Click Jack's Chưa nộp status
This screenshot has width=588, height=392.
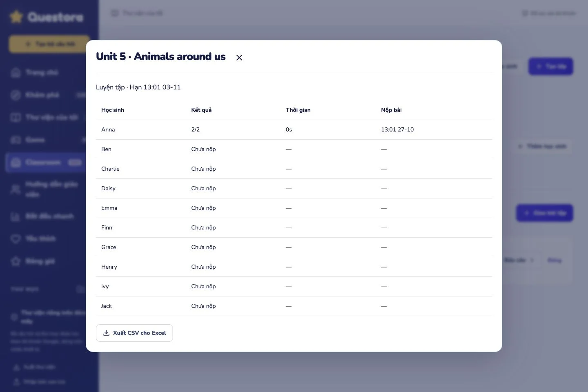pos(203,306)
